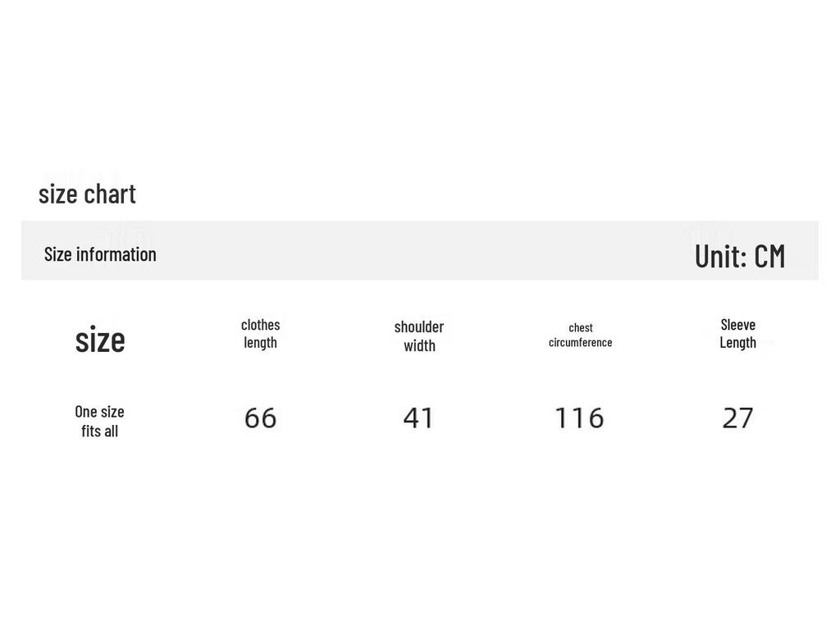Click the "Unit:" text in the banner

(720, 256)
